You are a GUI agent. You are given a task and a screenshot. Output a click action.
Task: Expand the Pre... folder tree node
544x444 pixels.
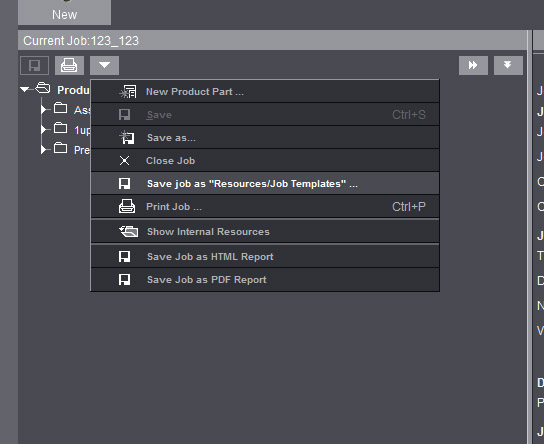44,150
